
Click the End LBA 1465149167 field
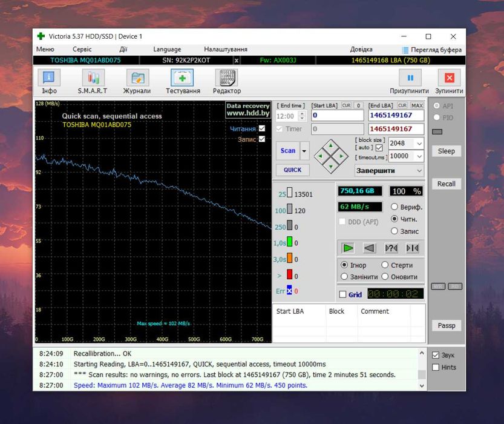pos(396,116)
